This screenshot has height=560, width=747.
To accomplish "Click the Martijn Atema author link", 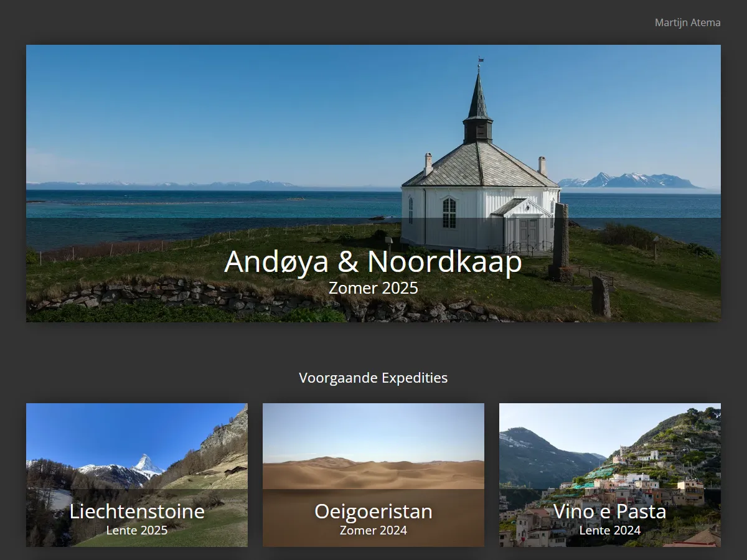I will coord(687,22).
